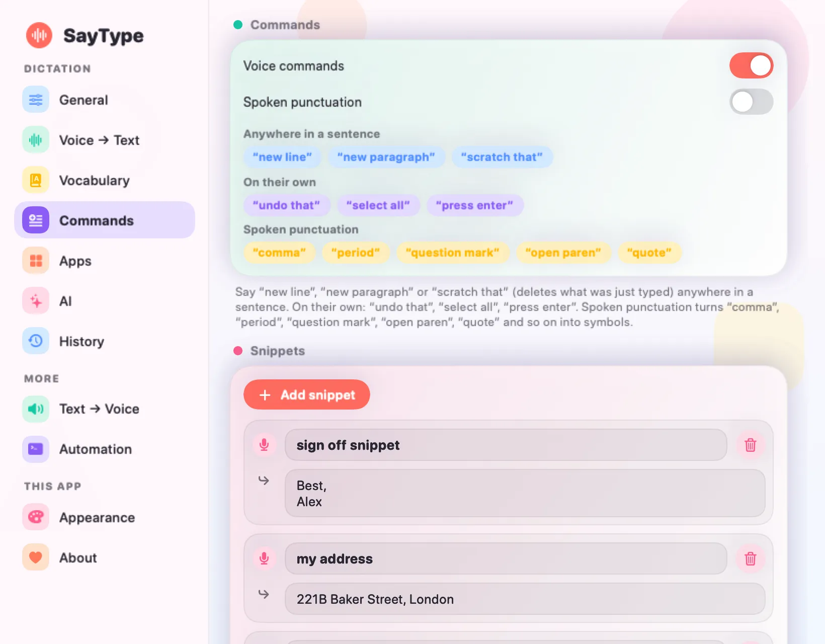Click the "new paragraph" command chip
The image size is (825, 644).
386,157
